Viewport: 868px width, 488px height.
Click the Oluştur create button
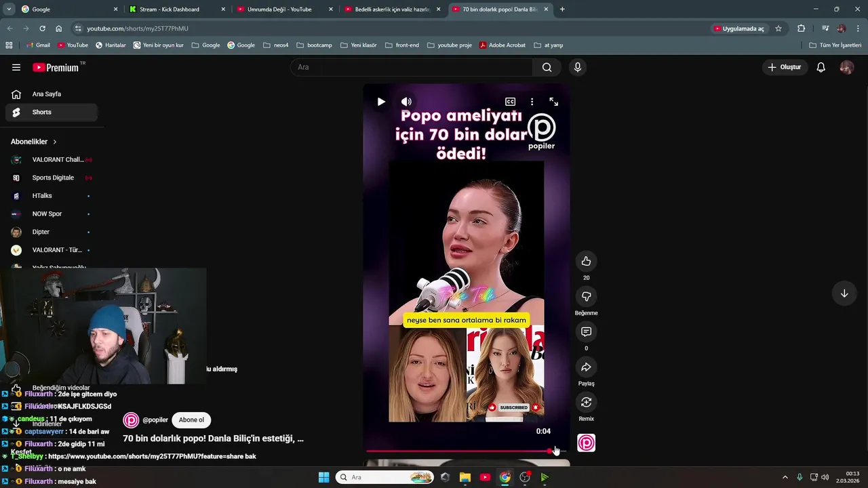784,67
